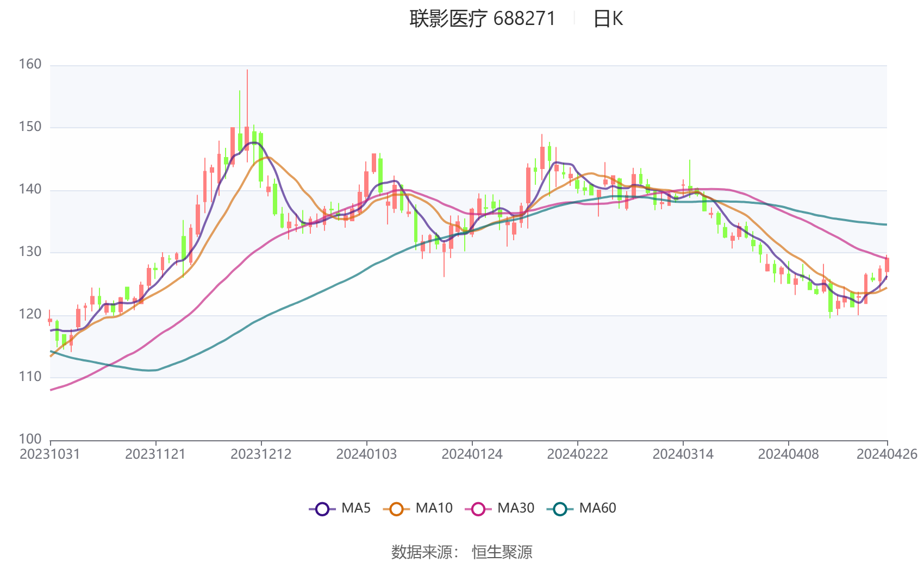Select the 20231212 date label

(x=261, y=454)
